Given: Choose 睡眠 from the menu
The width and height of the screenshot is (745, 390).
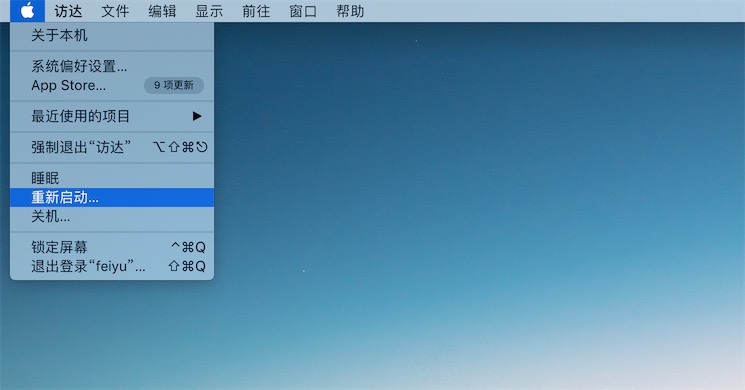Looking at the screenshot, I should tap(112, 178).
